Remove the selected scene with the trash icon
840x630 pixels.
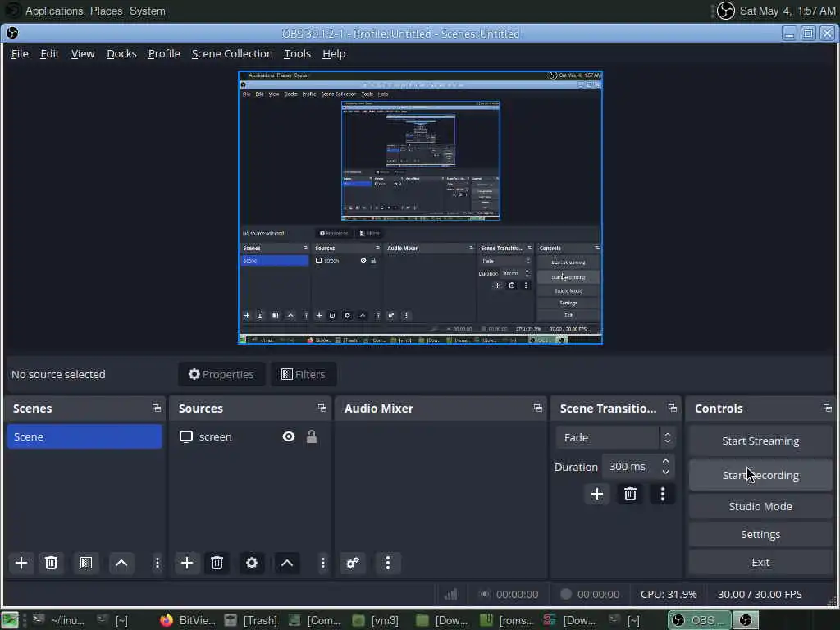(x=51, y=563)
